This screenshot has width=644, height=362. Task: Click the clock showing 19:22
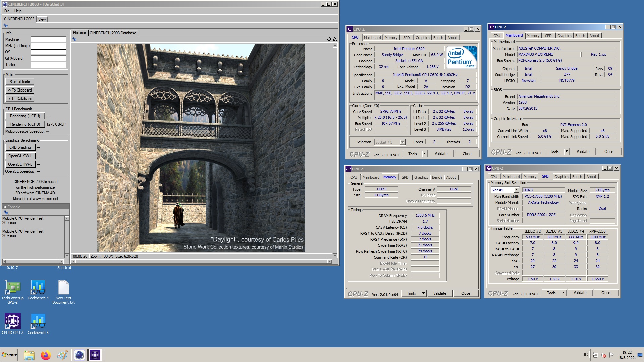(627, 352)
